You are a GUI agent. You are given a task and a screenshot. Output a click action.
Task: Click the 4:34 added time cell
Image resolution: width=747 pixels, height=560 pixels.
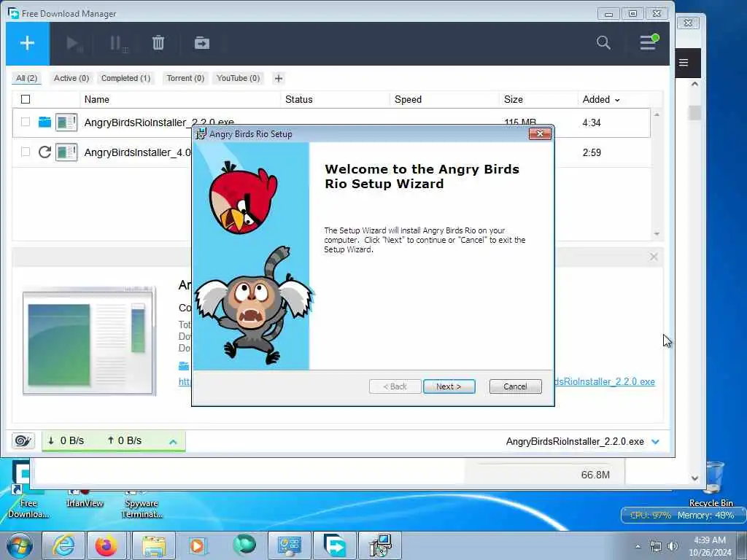click(591, 122)
